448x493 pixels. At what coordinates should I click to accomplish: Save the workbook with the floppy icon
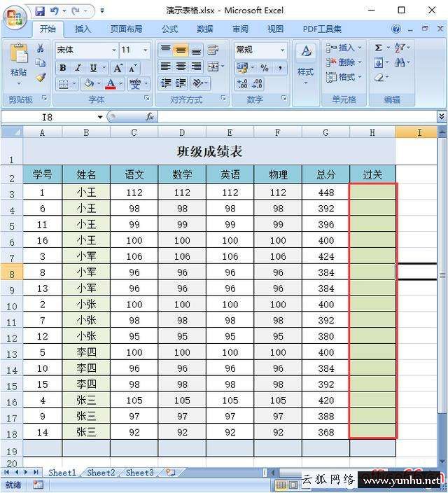[x=40, y=11]
